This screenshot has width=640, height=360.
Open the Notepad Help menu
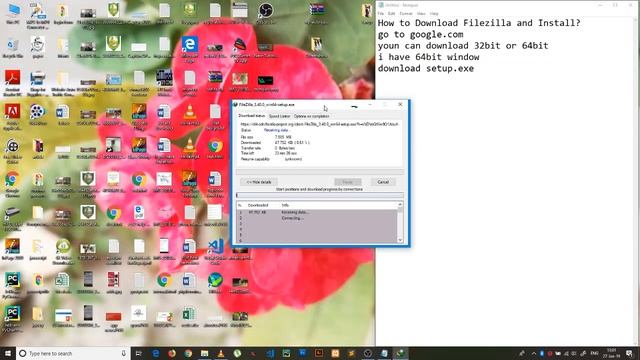point(434,13)
